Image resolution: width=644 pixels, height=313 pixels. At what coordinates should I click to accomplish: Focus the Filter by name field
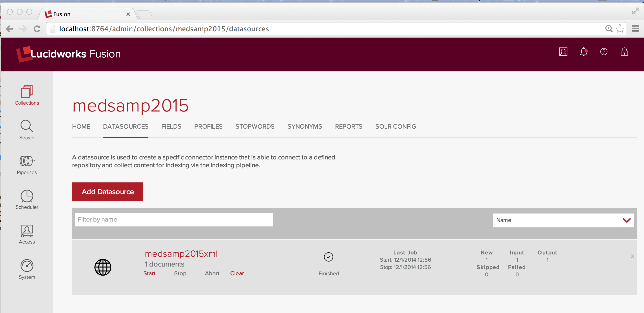click(x=174, y=220)
